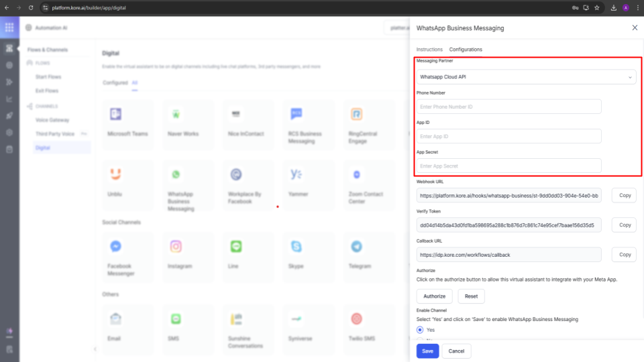Open the Messaging Partner dropdown
Image resolution: width=644 pixels, height=362 pixels.
pyautogui.click(x=526, y=76)
